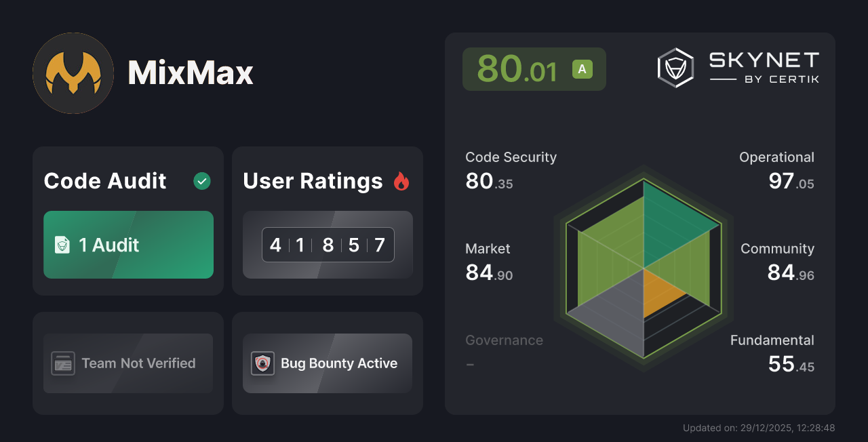Toggle the Bug Bounty Active status

point(327,363)
